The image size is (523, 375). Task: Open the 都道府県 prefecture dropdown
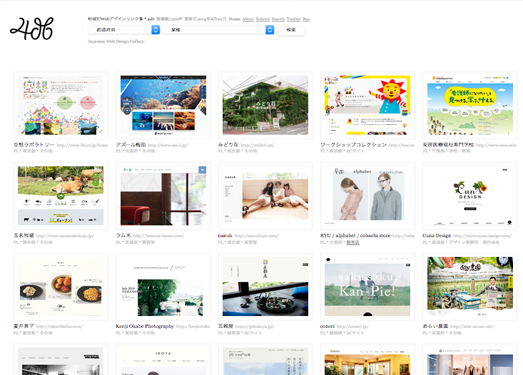point(124,30)
